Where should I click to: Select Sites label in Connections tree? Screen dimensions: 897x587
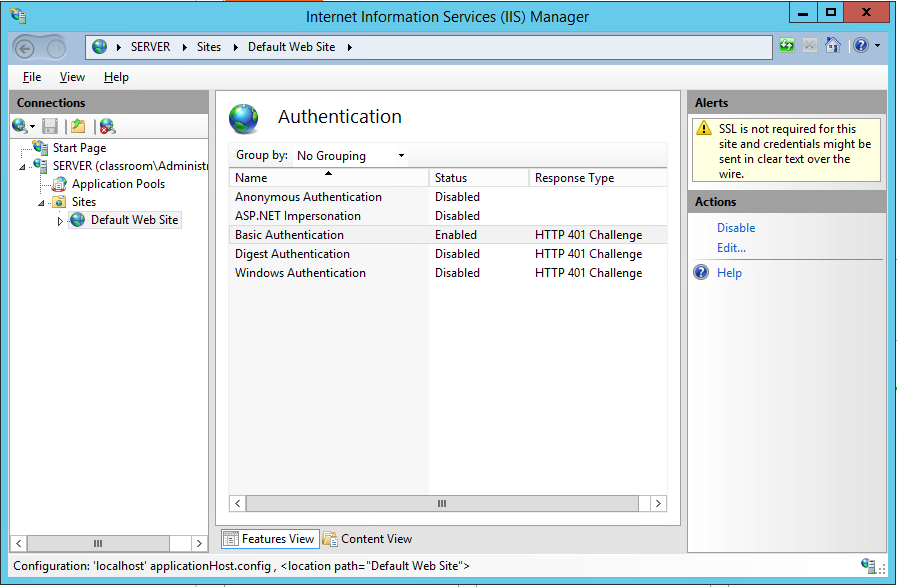coord(84,202)
